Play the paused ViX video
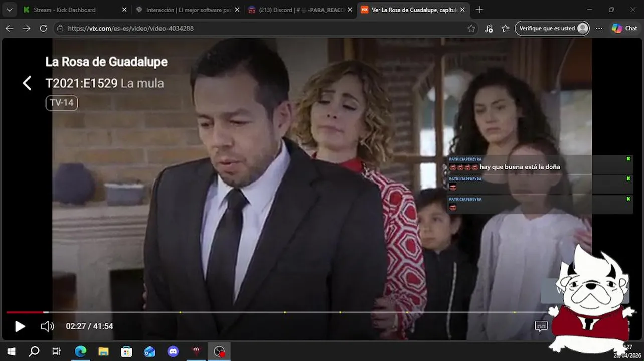This screenshot has width=644, height=361. (x=20, y=327)
